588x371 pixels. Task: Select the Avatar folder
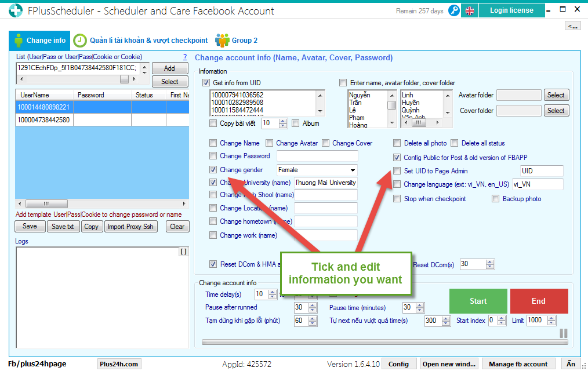[556, 95]
